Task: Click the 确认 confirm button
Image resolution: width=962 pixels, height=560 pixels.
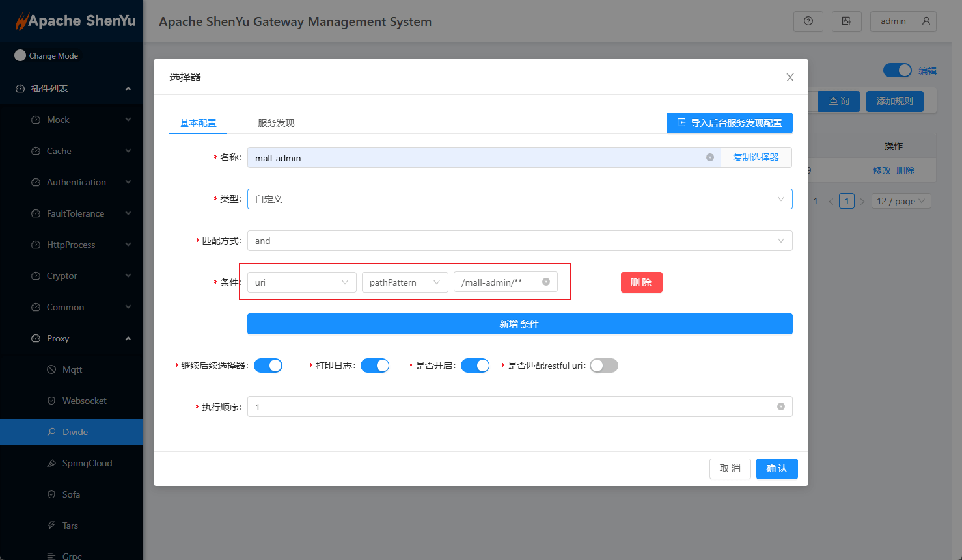Action: (x=776, y=468)
